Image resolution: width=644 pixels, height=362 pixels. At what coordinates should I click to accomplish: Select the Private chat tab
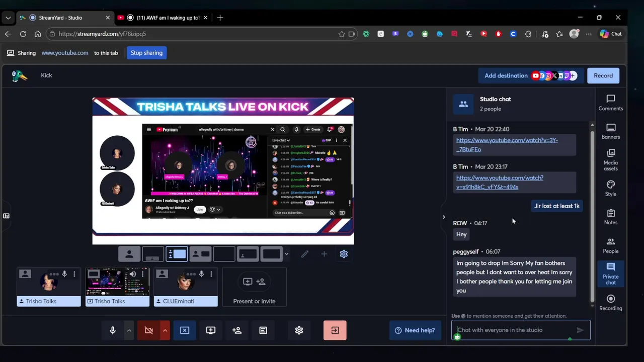610,274
